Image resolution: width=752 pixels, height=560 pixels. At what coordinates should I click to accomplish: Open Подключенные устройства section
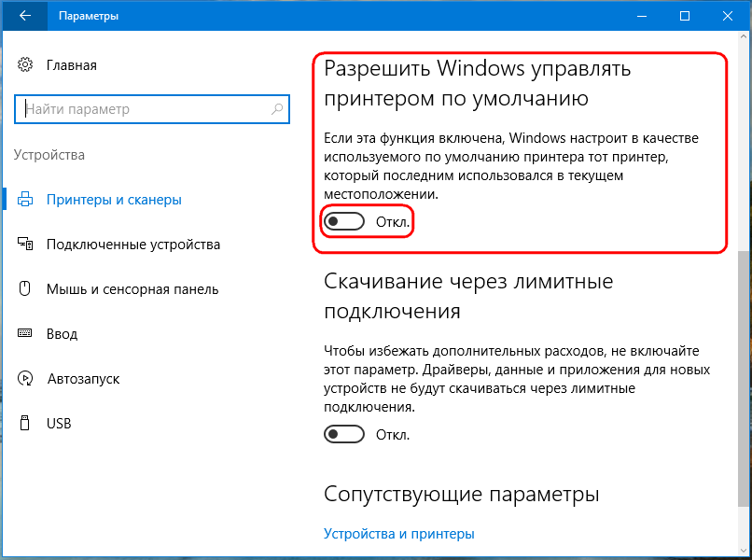tap(133, 245)
